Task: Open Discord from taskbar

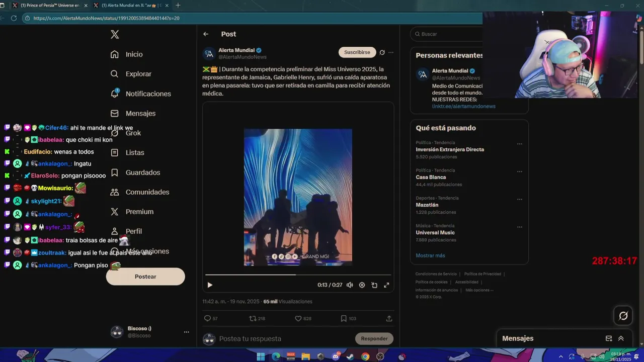Action: coord(336,357)
